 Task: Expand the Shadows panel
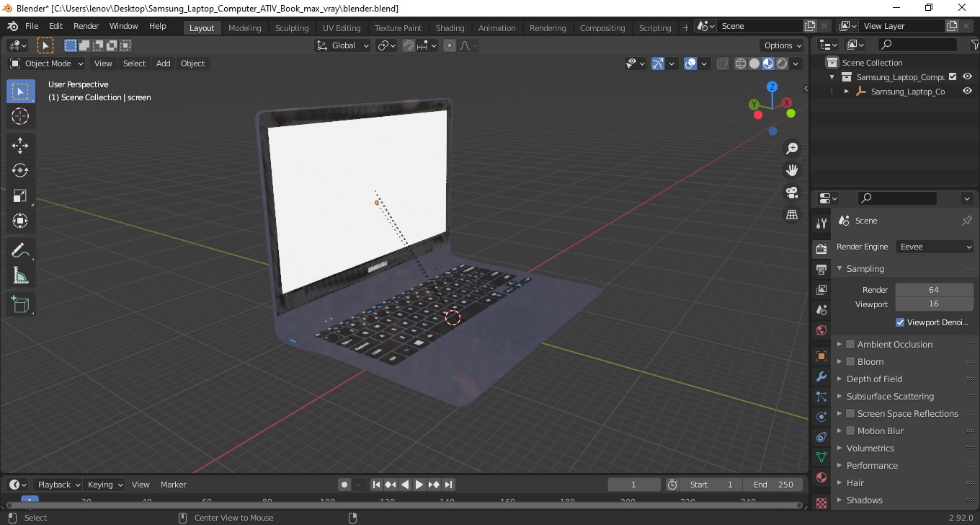pyautogui.click(x=839, y=500)
